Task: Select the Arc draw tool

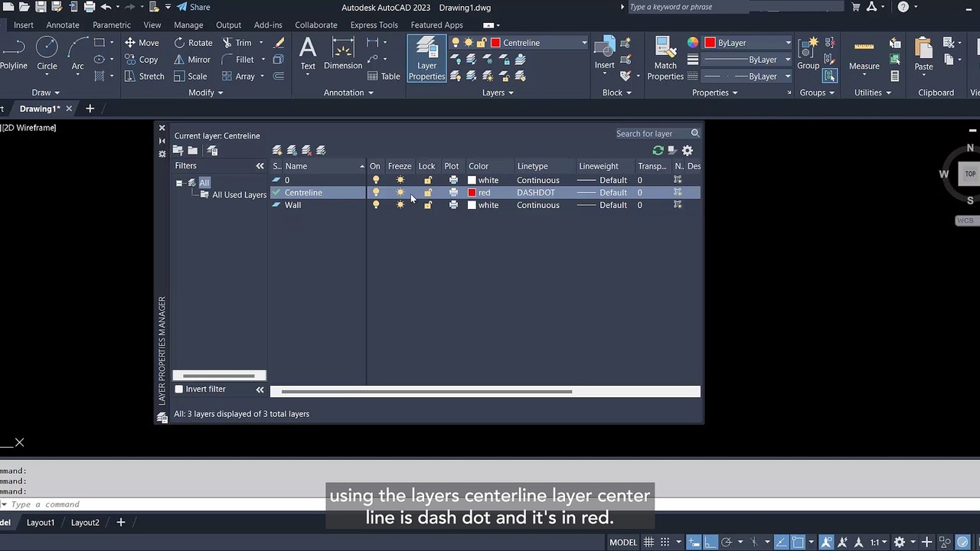Action: click(x=77, y=54)
